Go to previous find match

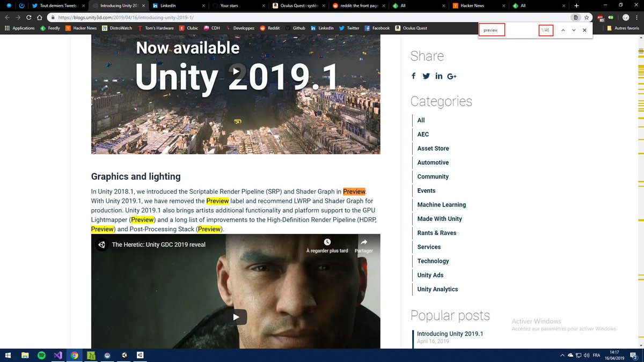click(x=563, y=31)
